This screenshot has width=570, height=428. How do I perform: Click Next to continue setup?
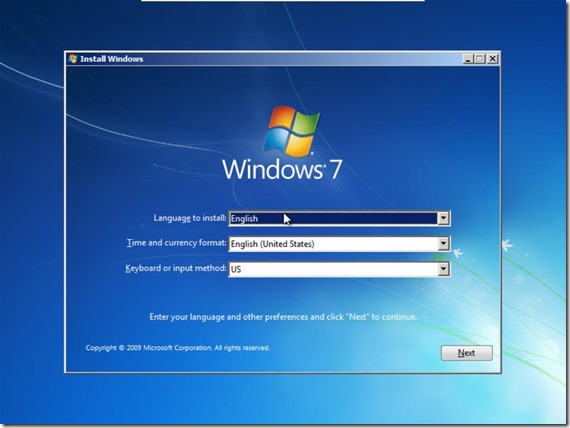coord(467,353)
